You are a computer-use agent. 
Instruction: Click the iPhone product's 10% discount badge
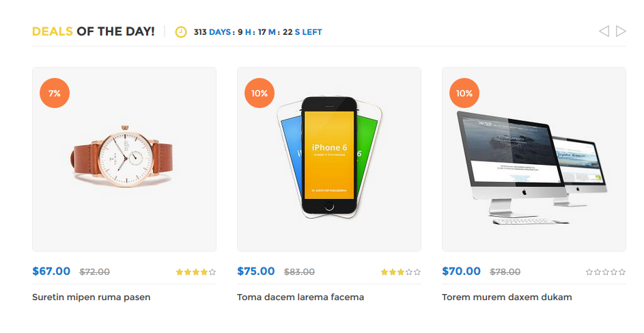(x=260, y=94)
